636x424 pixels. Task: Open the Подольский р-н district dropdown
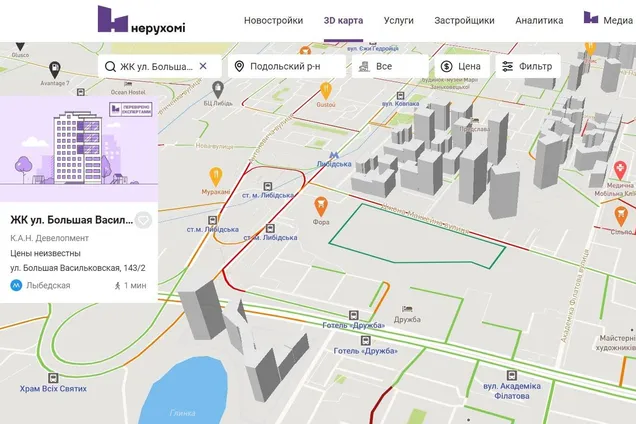tap(286, 66)
